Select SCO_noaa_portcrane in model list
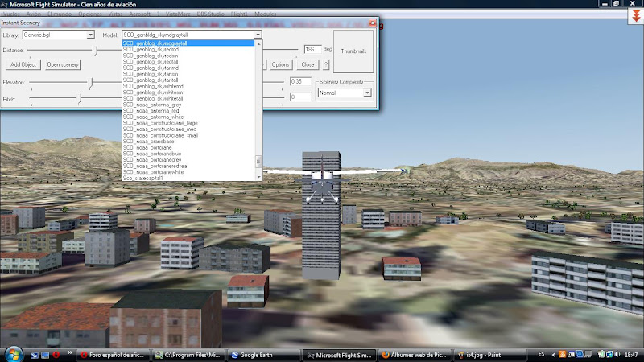This screenshot has width=644, height=362. point(188,147)
